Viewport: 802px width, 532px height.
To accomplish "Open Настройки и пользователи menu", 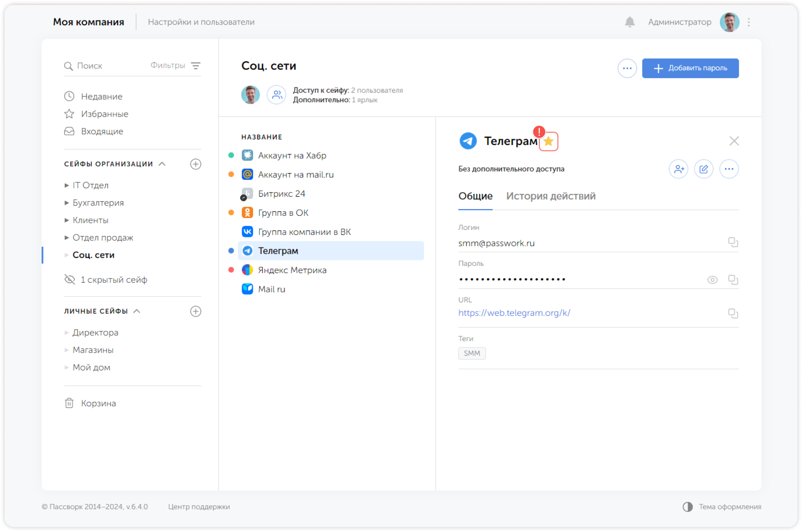I will coord(201,22).
